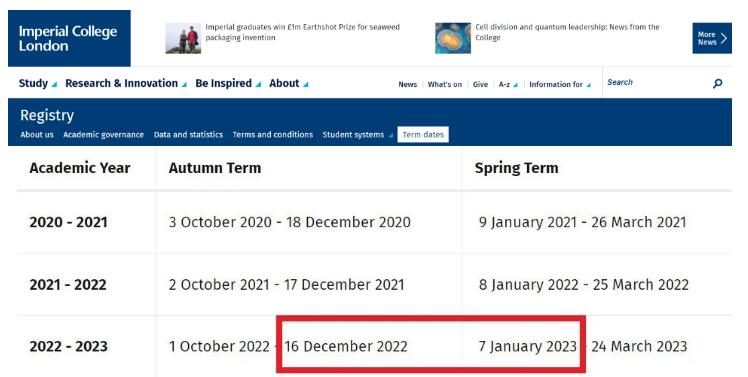Click the Give link
Viewport: 748px width, 377px height.
click(480, 84)
